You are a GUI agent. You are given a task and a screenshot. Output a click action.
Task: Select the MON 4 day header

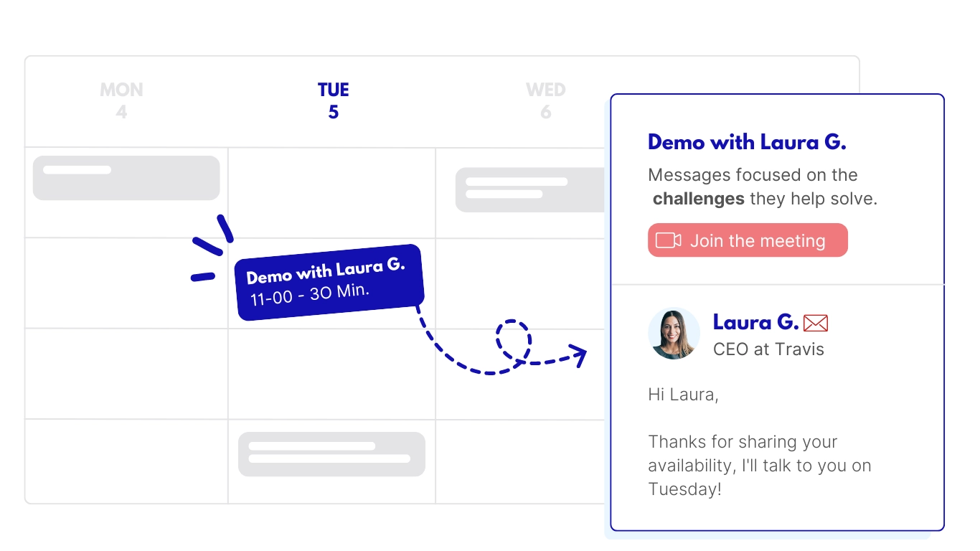tap(121, 100)
